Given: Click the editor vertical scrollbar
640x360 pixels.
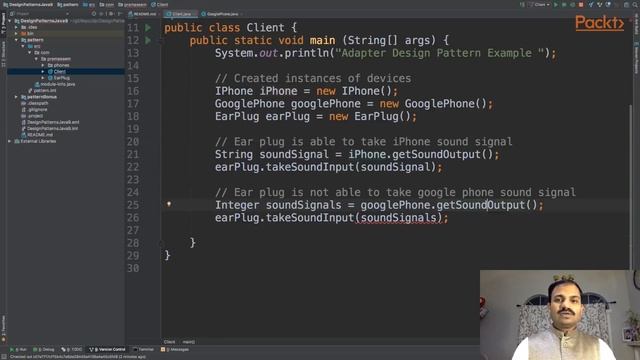Looking at the screenshot, I should pos(631,188).
